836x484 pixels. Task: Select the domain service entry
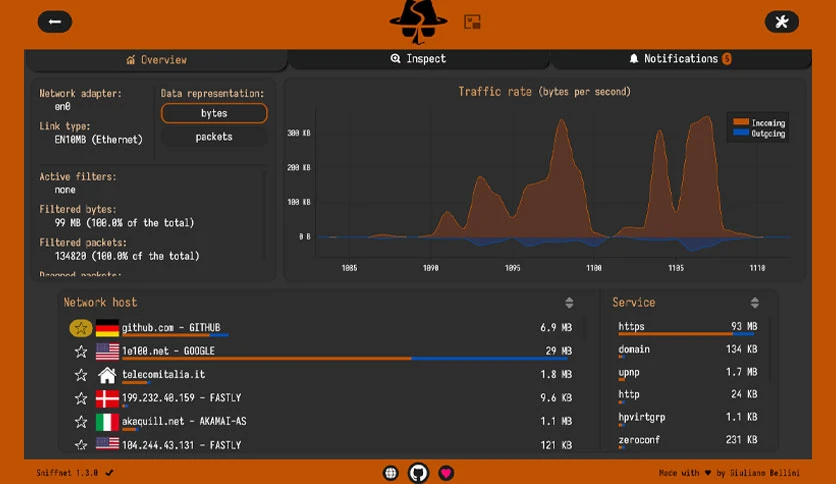pos(688,350)
